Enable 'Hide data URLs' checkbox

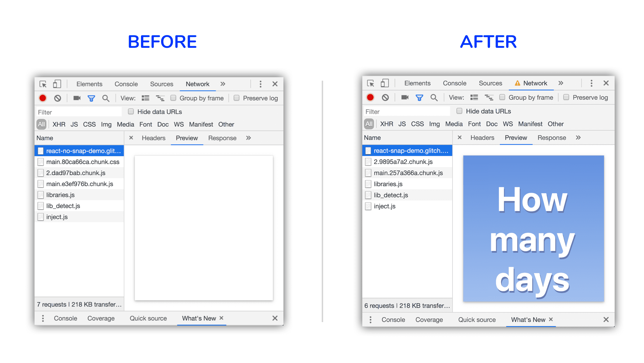(x=129, y=111)
